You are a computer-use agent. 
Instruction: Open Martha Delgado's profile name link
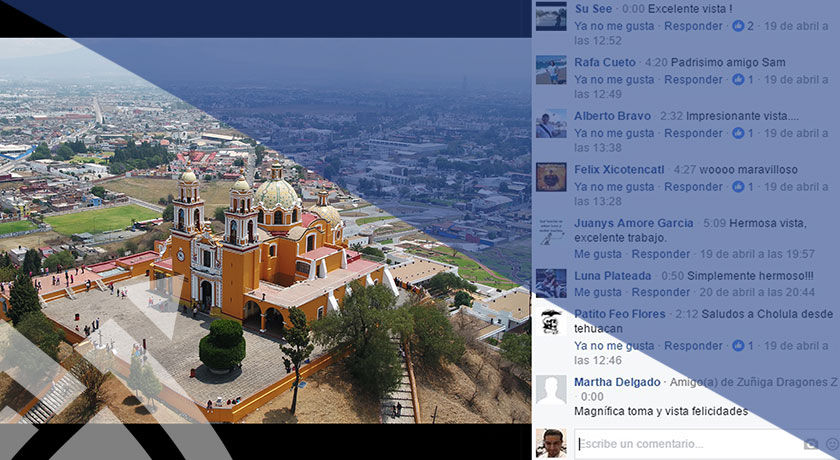pyautogui.click(x=617, y=382)
